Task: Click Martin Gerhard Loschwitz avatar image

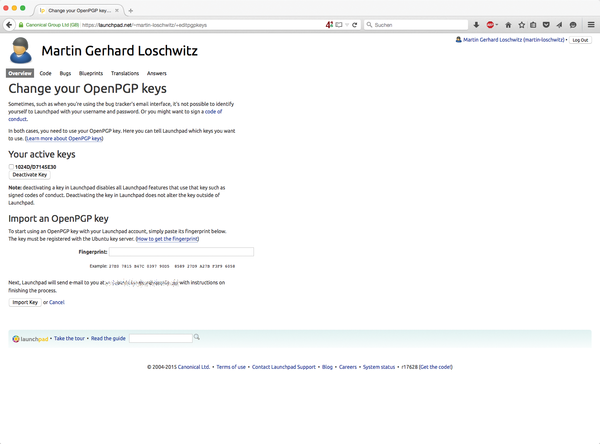Action: point(21,51)
